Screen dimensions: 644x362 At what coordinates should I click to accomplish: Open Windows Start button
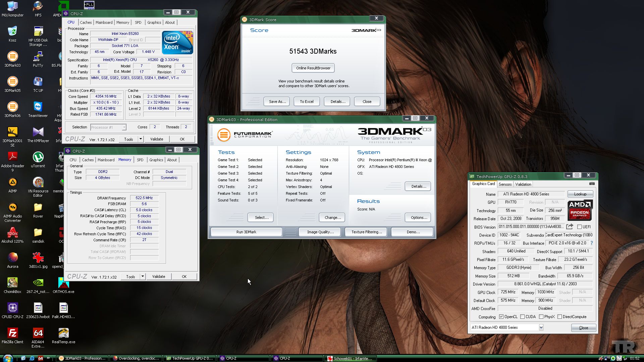[7, 358]
